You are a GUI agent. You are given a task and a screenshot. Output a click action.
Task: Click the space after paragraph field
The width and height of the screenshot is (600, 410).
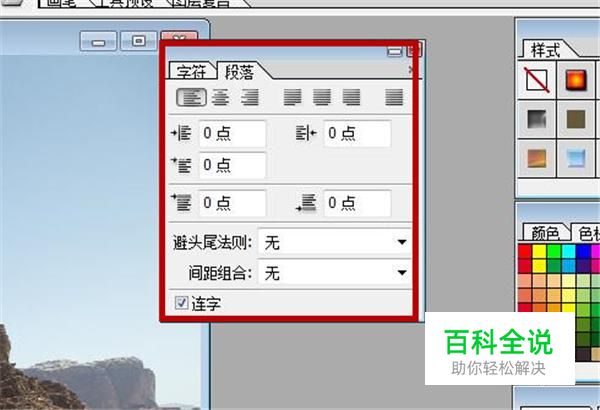click(x=357, y=203)
